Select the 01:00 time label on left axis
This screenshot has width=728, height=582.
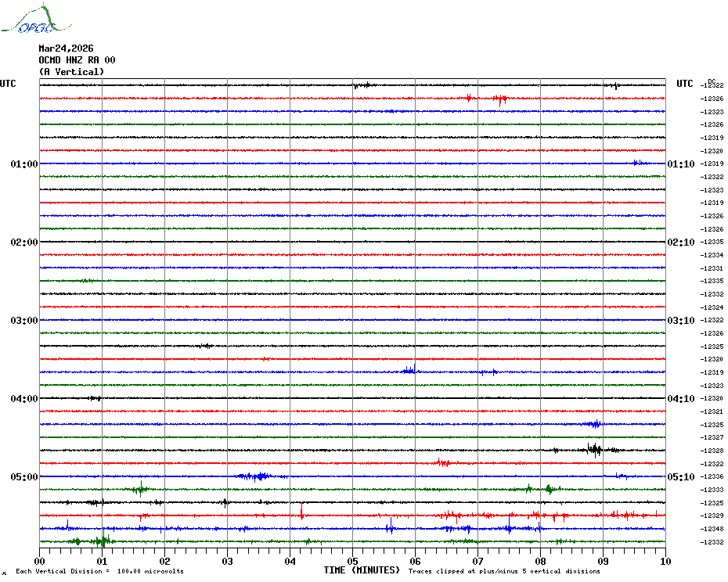[24, 164]
